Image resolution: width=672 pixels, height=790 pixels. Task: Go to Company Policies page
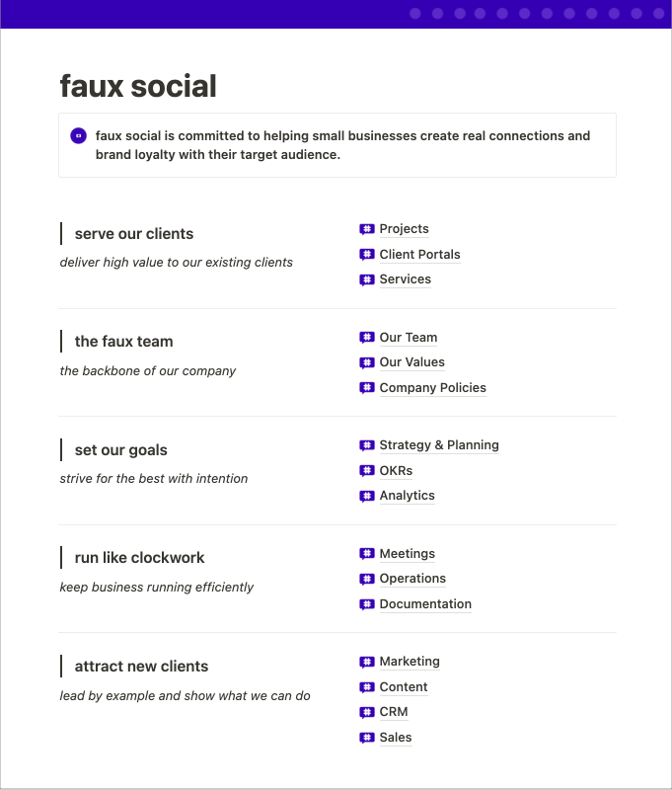tap(433, 387)
